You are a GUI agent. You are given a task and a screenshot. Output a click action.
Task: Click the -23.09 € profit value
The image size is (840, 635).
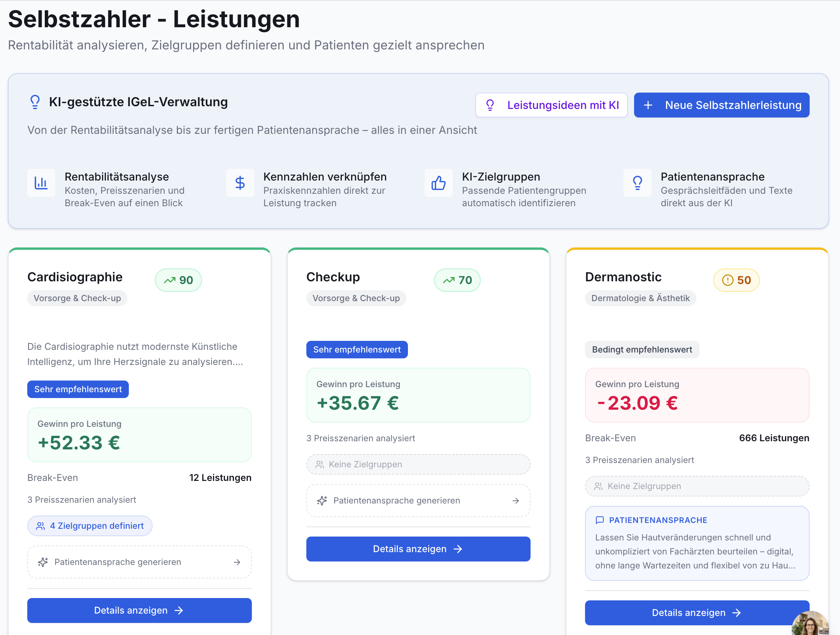637,403
